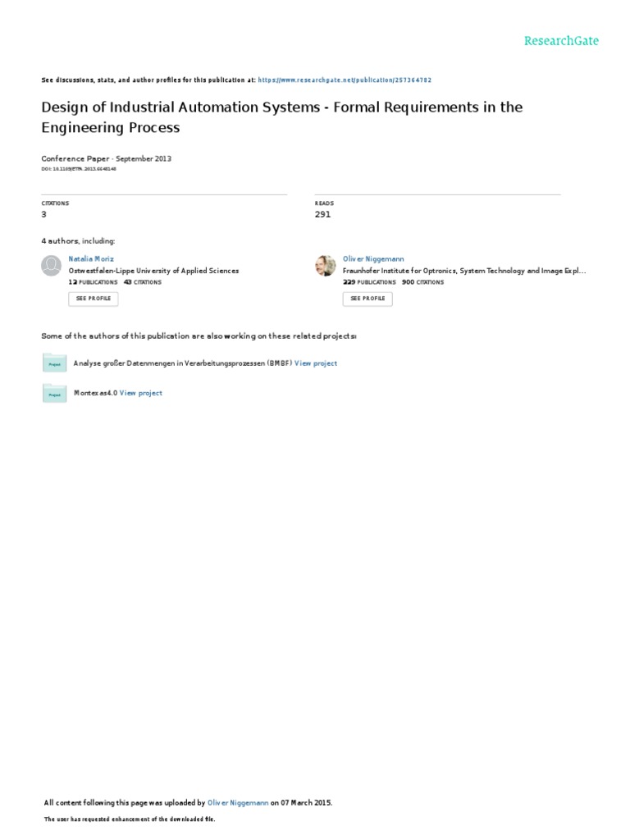Click Oliver Niggemann's profile photo
Image resolution: width=630 pixels, height=840 pixels.
(x=325, y=266)
